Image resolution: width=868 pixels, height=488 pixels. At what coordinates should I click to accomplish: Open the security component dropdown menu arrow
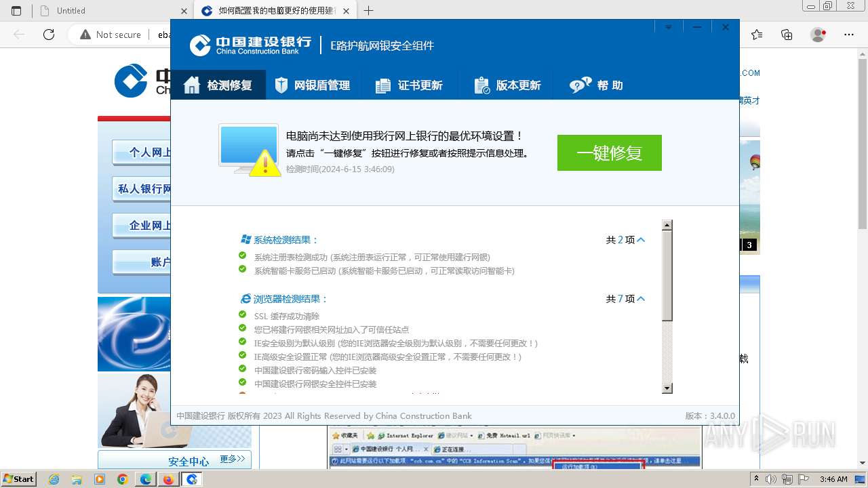pyautogui.click(x=668, y=27)
